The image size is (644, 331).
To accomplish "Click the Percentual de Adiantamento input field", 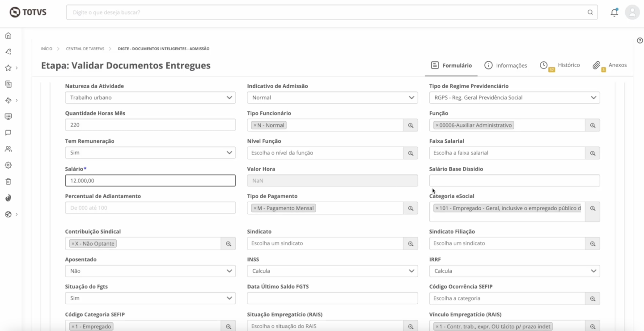I will tap(150, 208).
